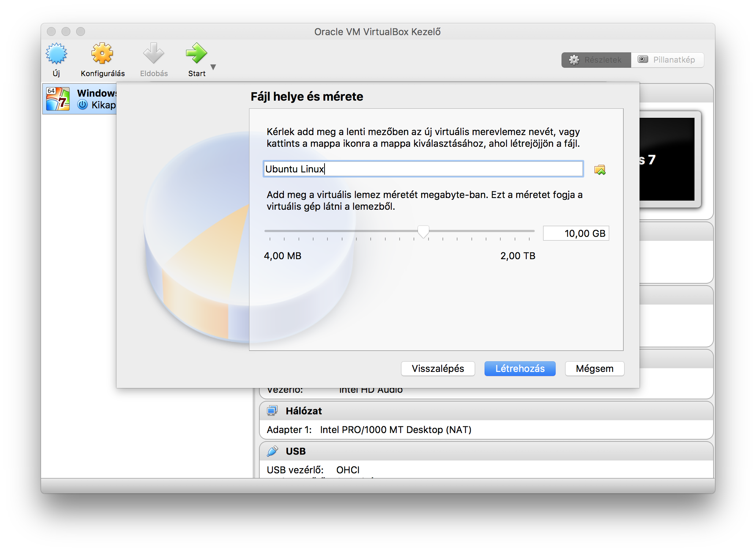Click the 10,00 GB size field

click(576, 234)
